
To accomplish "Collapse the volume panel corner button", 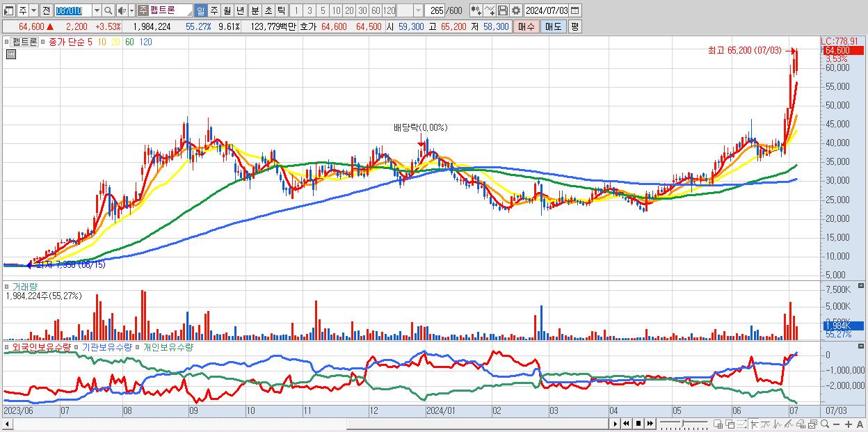I will [862, 286].
